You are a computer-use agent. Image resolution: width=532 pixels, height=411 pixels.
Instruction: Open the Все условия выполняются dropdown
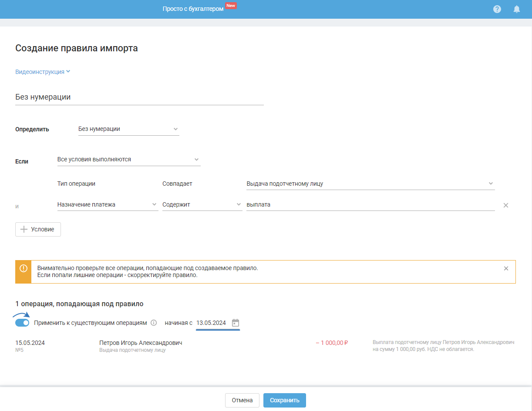click(128, 160)
